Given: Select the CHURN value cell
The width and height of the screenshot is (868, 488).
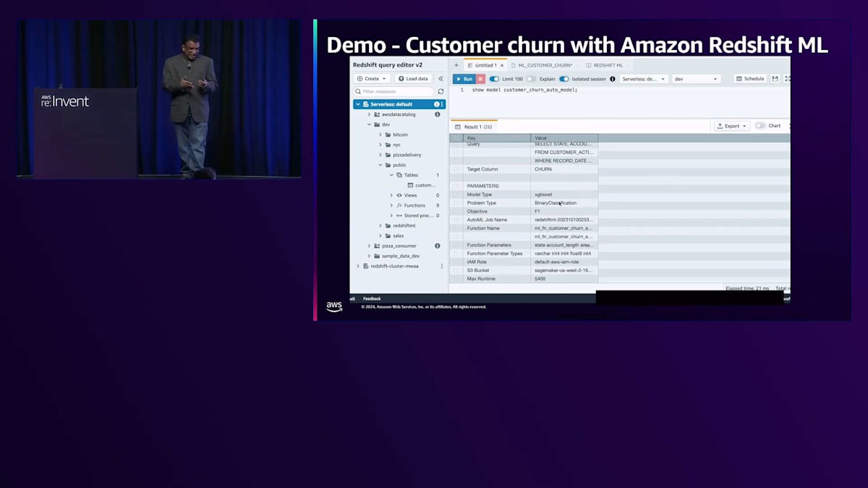Looking at the screenshot, I should pyautogui.click(x=564, y=169).
